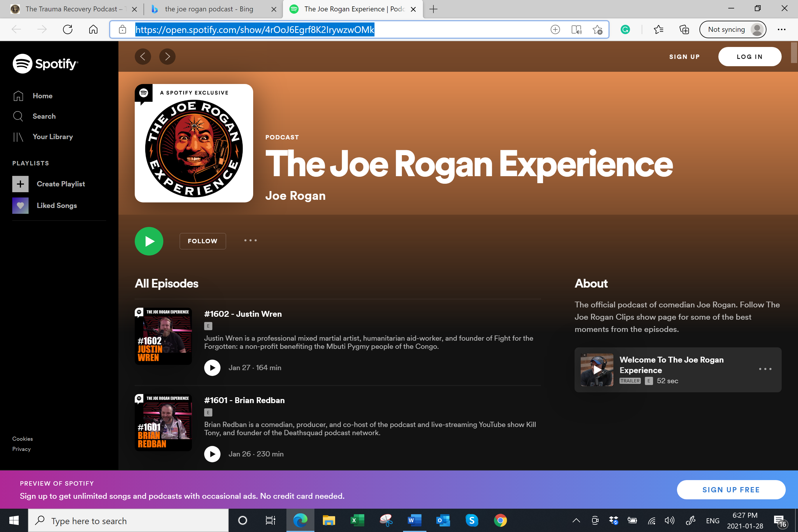Open Outlook from the taskbar
Screen dimensions: 798x532
click(443, 520)
